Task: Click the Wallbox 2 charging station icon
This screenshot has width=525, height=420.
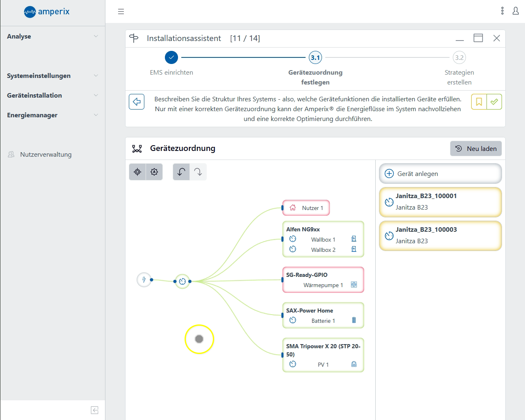Action: (354, 249)
